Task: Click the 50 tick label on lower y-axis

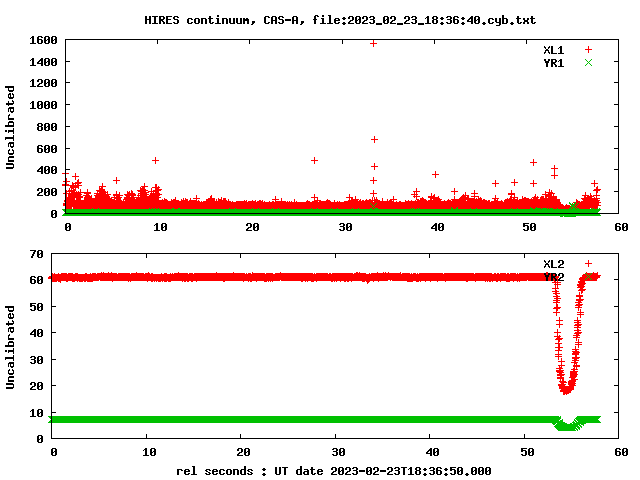Action: [x=36, y=307]
